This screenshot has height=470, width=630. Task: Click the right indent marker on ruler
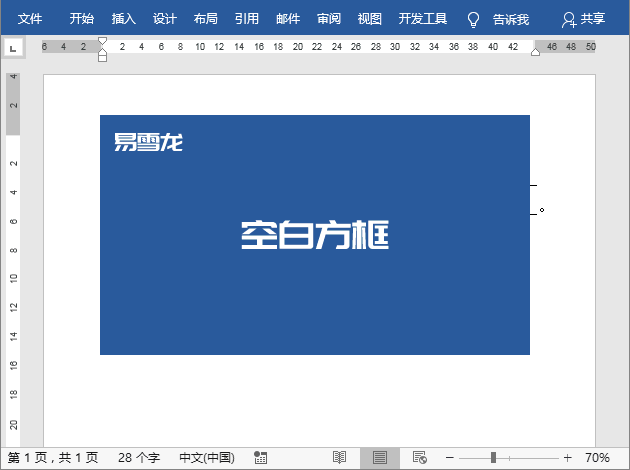(535, 52)
